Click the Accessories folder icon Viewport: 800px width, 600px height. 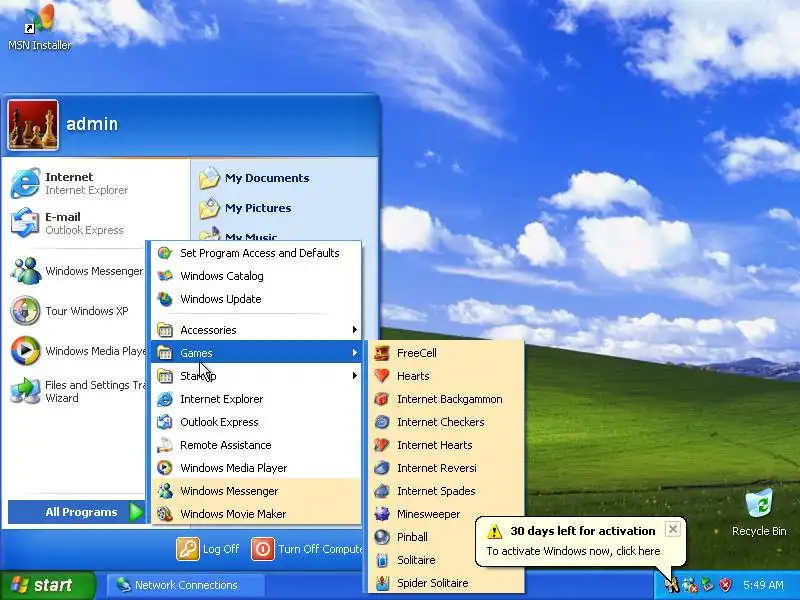tap(165, 330)
